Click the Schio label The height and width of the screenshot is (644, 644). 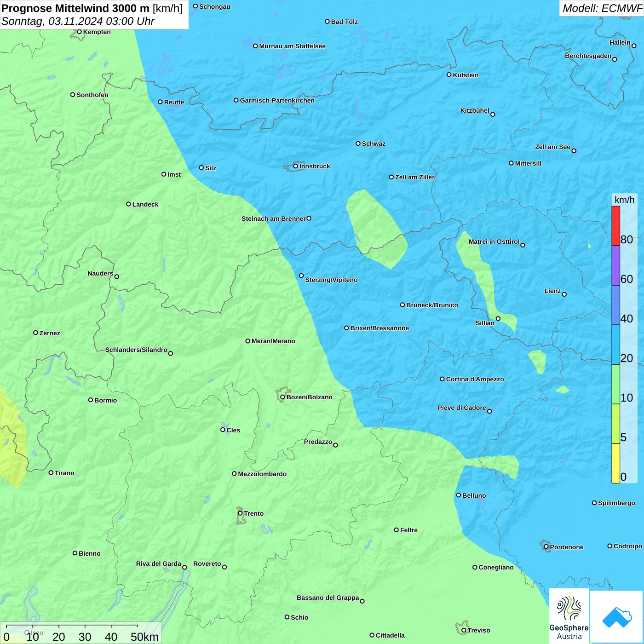299,617
